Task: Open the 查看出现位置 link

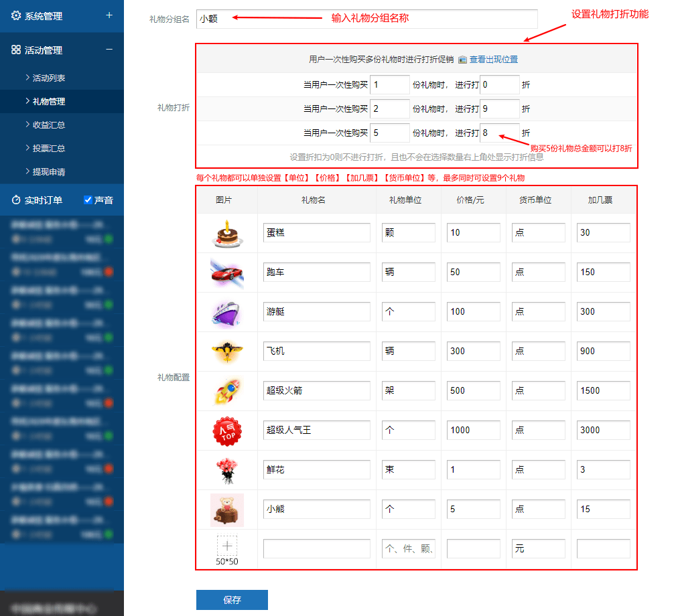Action: pyautogui.click(x=494, y=60)
